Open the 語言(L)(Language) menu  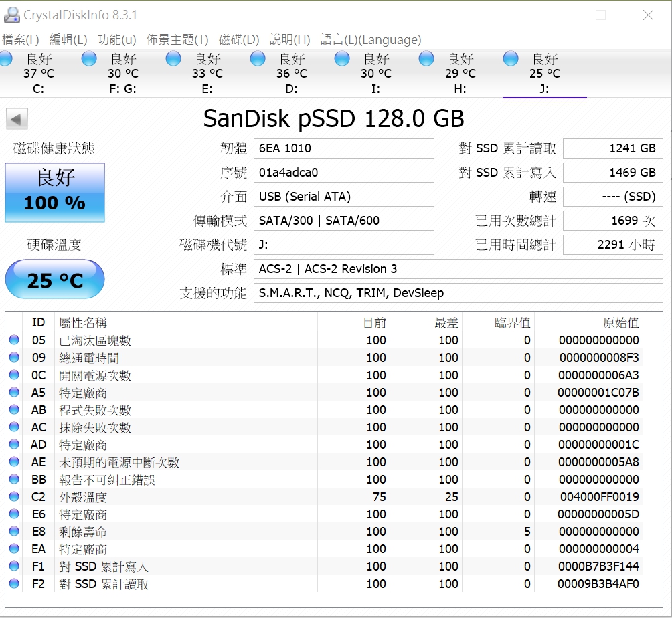click(x=371, y=39)
